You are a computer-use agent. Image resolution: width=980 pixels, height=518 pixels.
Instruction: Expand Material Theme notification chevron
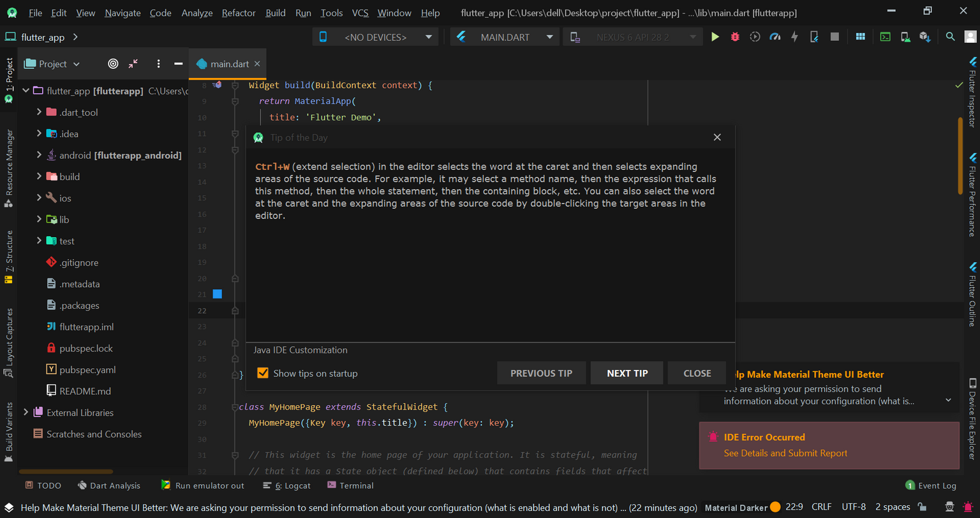(948, 401)
